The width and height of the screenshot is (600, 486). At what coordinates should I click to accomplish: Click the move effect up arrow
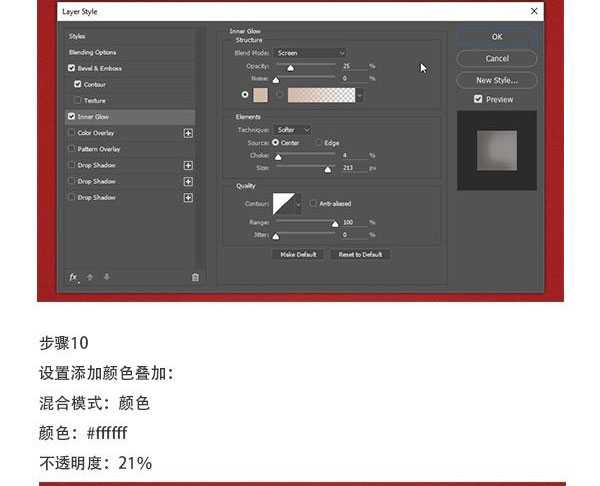90,277
